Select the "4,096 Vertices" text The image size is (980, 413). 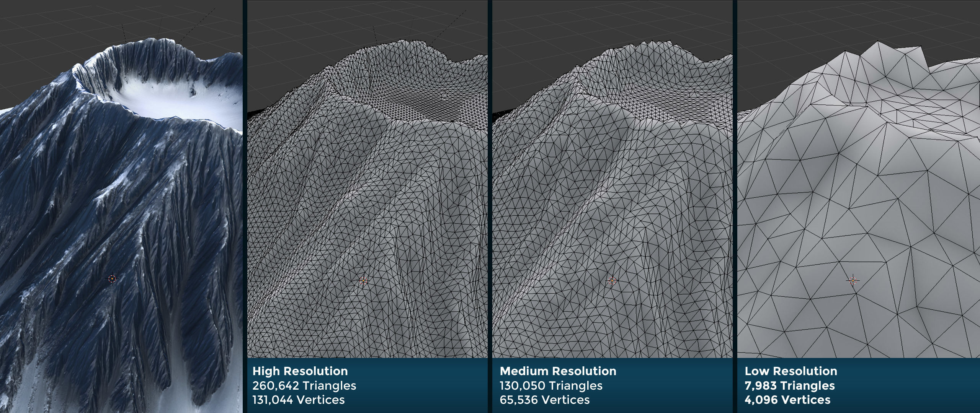click(x=787, y=400)
